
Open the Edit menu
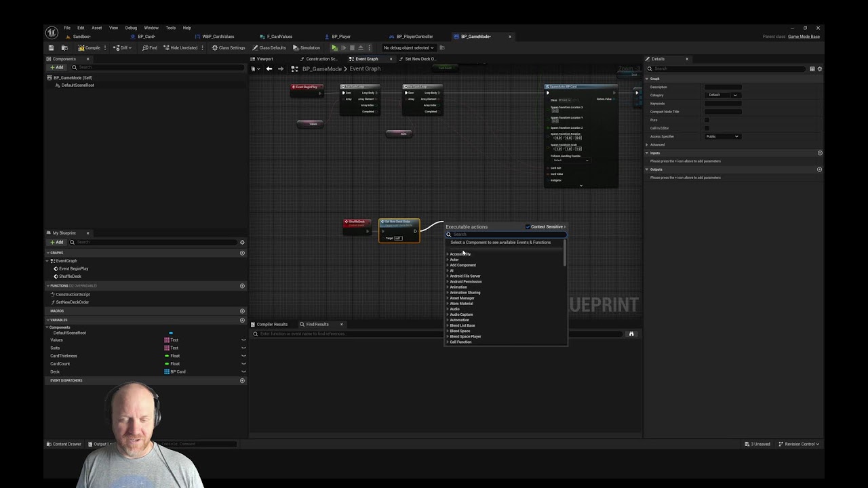coord(81,28)
